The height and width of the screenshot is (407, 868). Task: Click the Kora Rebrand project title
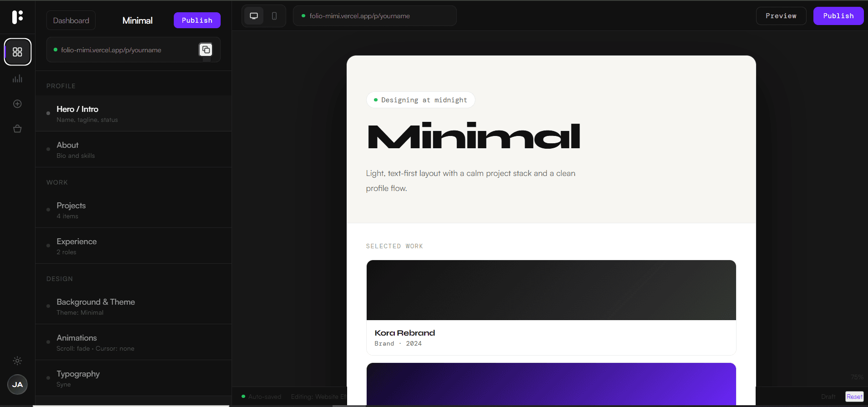click(404, 333)
